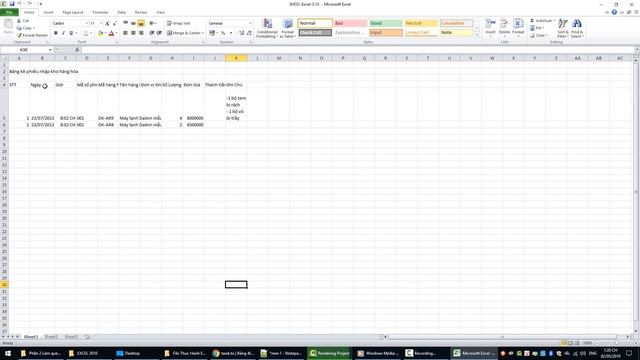Viewport: 640px width, 360px height.
Task: Open the Conditional Formatting menu
Action: 267,28
